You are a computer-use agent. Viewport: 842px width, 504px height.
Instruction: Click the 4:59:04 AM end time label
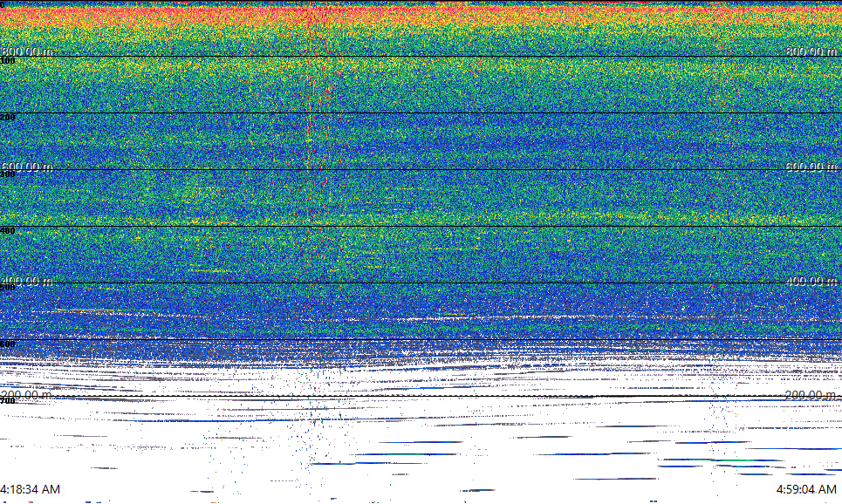[x=806, y=489]
